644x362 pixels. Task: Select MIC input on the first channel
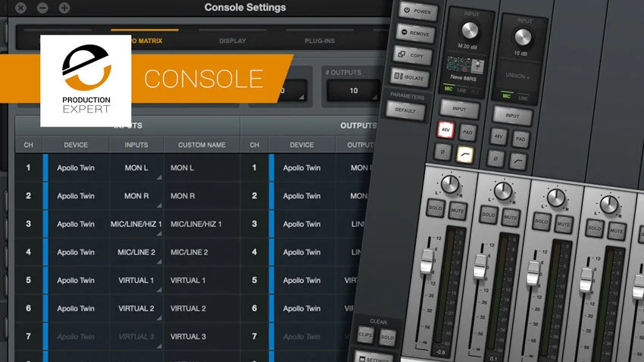pos(449,89)
